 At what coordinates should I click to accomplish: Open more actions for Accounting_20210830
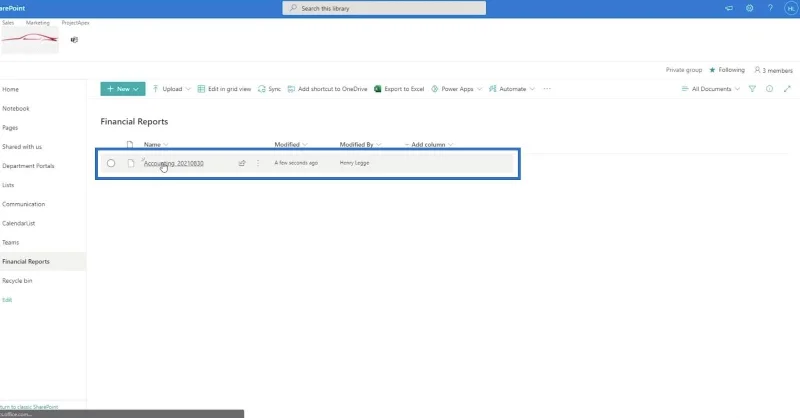pos(258,163)
